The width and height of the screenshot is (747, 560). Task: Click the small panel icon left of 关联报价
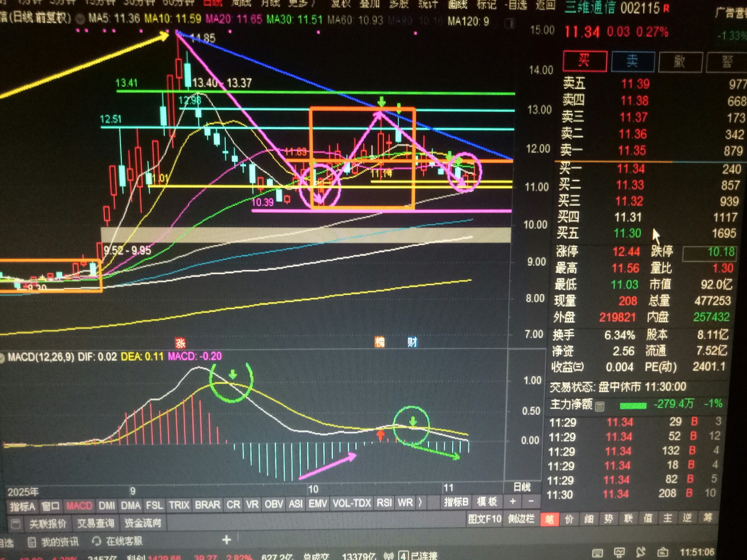(x=15, y=524)
